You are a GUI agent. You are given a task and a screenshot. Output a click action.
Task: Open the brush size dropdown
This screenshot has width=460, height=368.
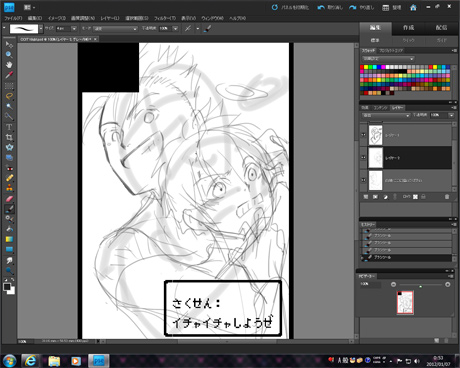pyautogui.click(x=74, y=29)
